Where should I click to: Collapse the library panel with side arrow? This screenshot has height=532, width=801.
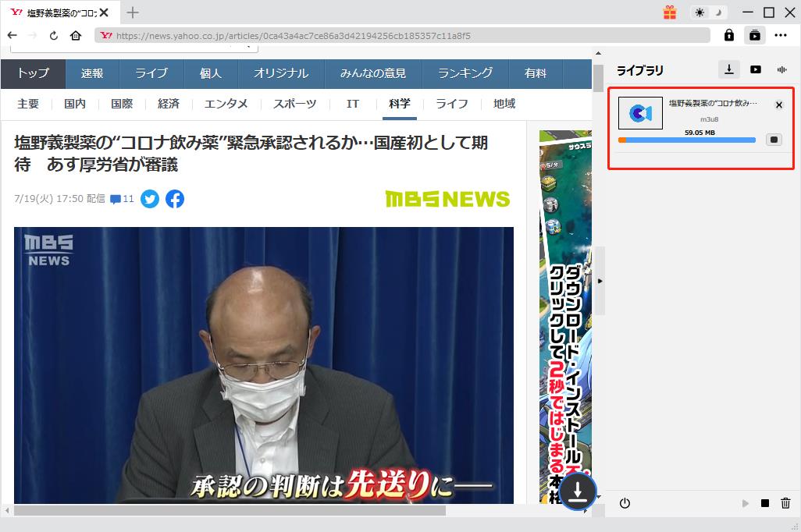click(600, 281)
